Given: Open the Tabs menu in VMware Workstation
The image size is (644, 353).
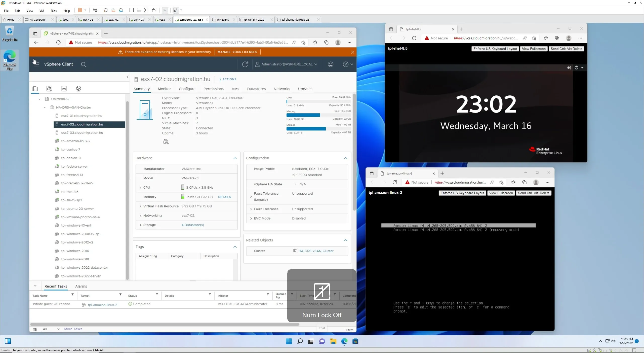Looking at the screenshot, I should (x=54, y=11).
